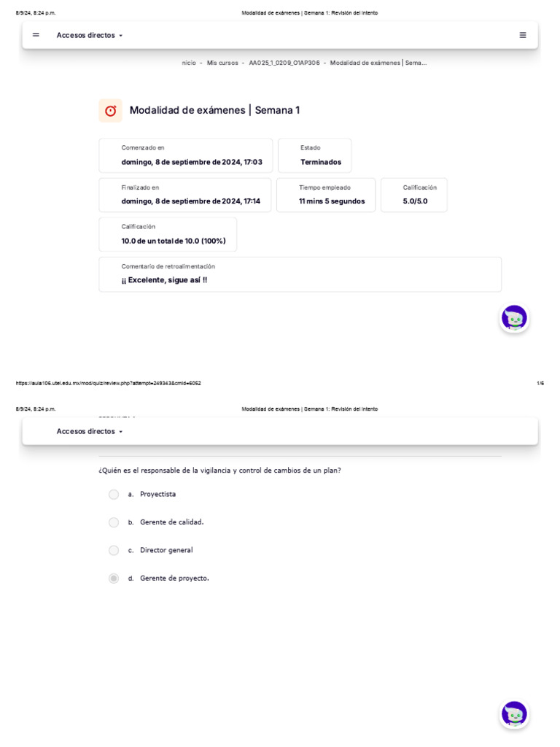Image resolution: width=560 pixels, height=747 pixels.
Task: Select radio button b. Gerente de calidad
Action: click(114, 522)
